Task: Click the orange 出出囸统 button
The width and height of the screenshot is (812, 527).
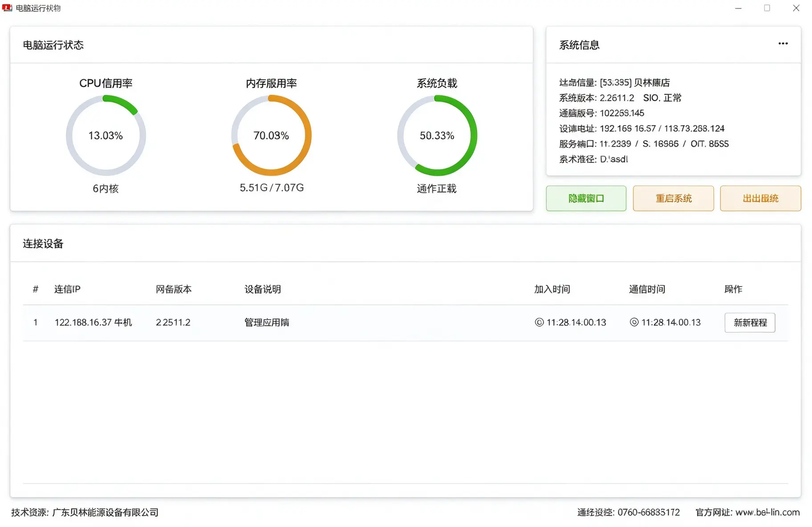Action: coord(760,199)
